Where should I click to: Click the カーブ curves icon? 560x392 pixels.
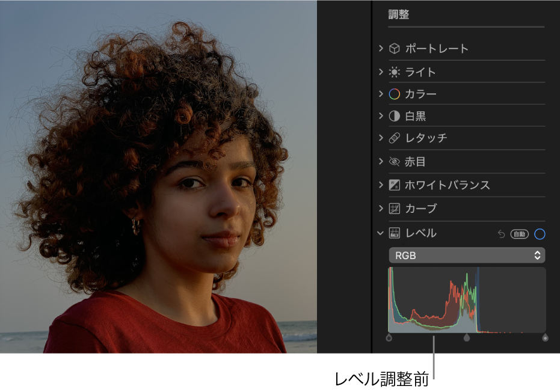pos(396,209)
